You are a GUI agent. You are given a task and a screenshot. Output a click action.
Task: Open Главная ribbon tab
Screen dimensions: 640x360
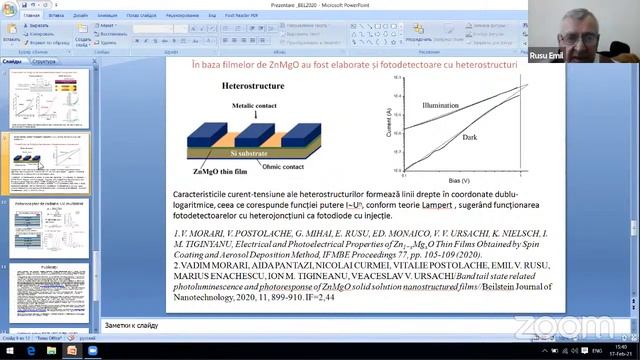click(31, 16)
